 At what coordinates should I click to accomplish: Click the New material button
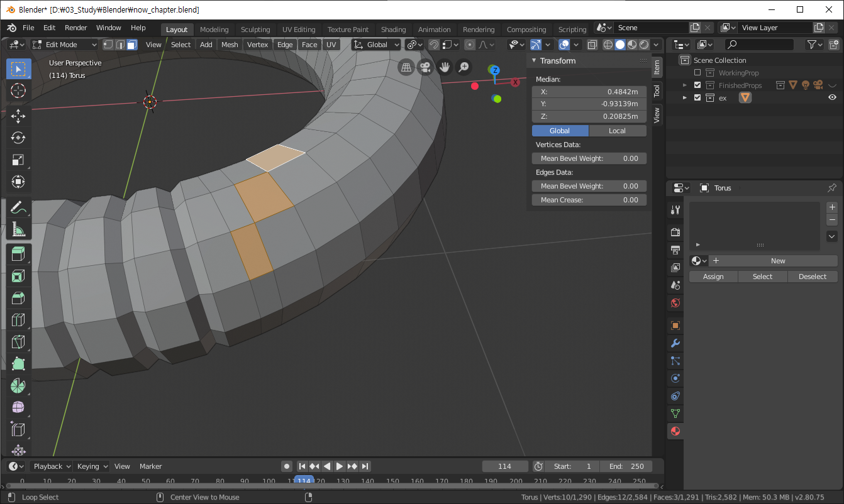pyautogui.click(x=778, y=261)
